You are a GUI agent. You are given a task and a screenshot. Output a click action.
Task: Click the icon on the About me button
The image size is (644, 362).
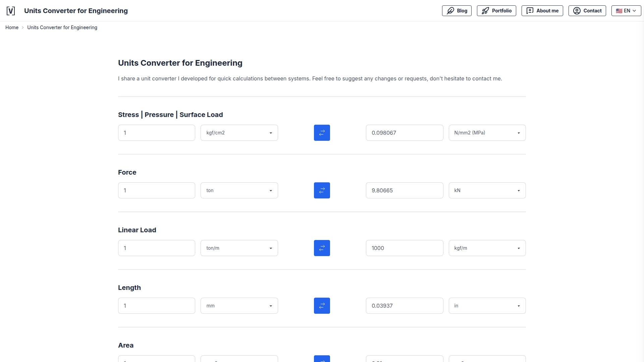click(530, 10)
